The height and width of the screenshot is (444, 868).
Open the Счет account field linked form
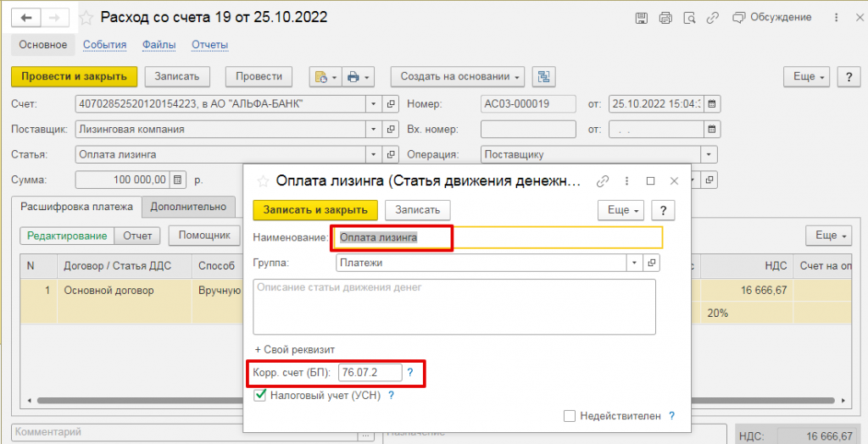coord(390,103)
